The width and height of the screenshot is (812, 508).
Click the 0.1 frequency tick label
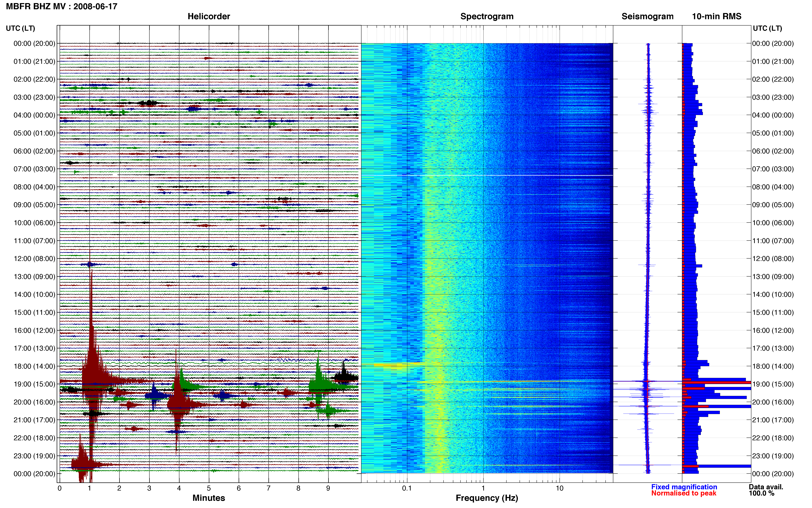coord(407,488)
